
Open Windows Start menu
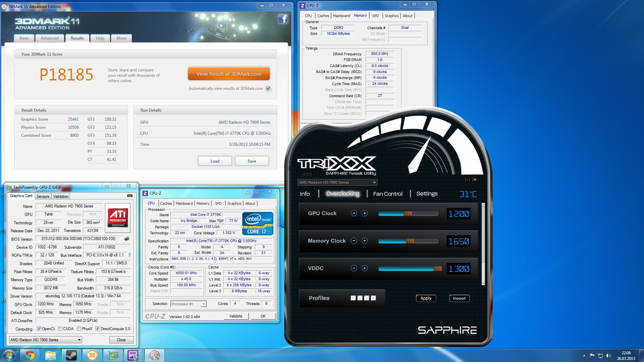pyautogui.click(x=9, y=355)
